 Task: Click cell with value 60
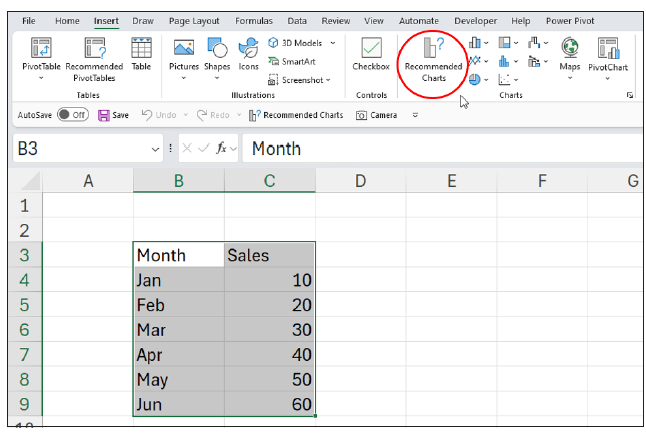(270, 404)
